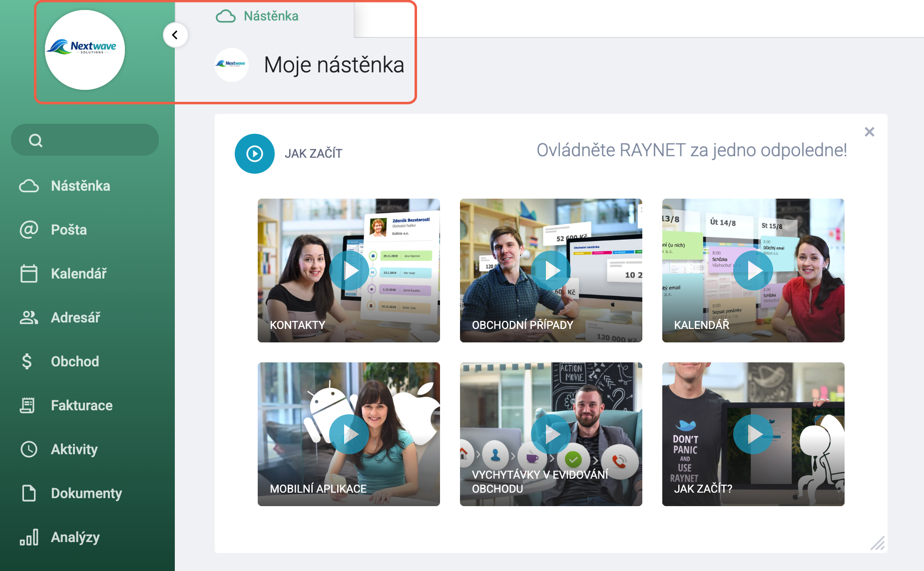Click the invoice icon for Fakturace
The width and height of the screenshot is (924, 571).
(27, 405)
